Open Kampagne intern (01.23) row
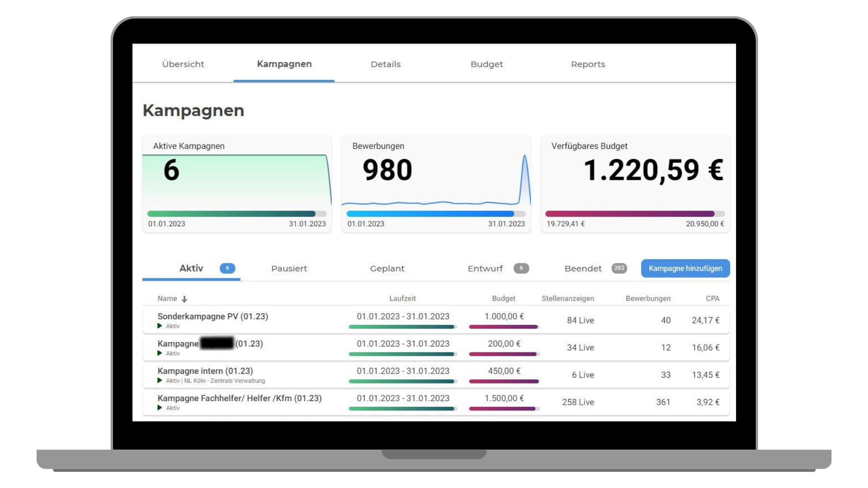The image size is (868, 488). point(205,371)
